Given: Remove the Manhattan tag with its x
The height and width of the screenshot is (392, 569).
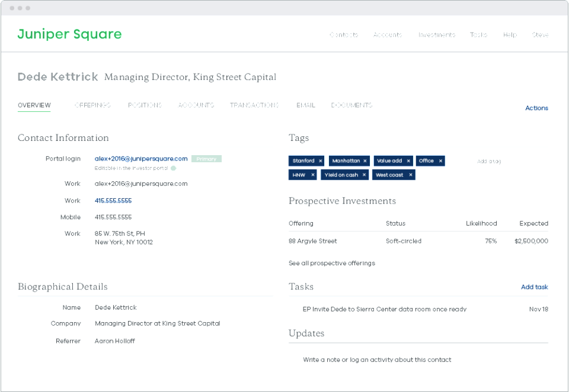Looking at the screenshot, I should (x=365, y=161).
